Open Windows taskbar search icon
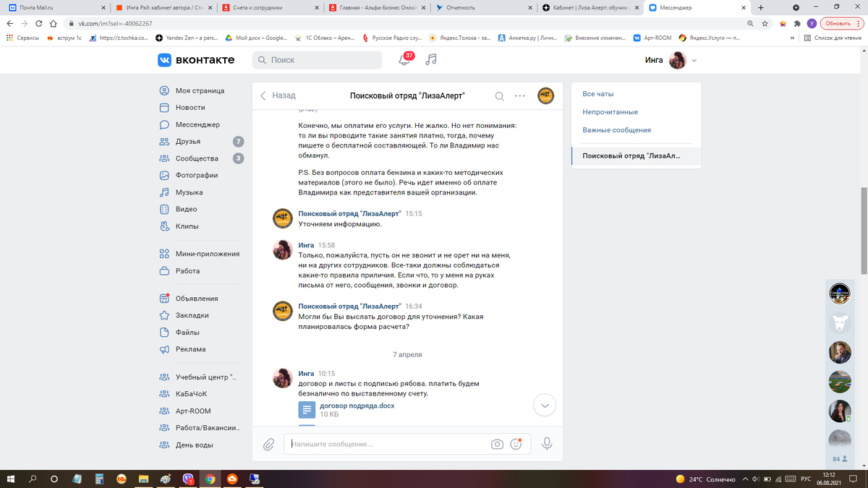Screen dimensions: 868x488 [33, 479]
